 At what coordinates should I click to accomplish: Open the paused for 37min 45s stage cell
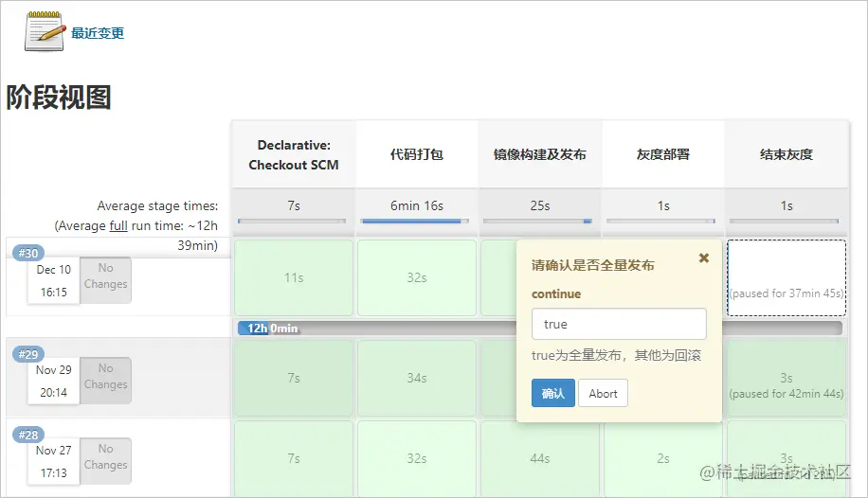click(787, 277)
